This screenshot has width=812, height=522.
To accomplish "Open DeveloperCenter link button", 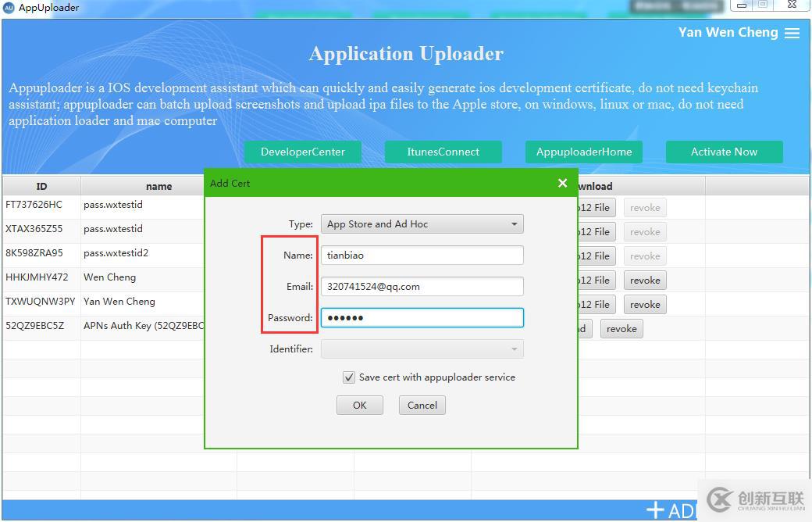I will 303,152.
